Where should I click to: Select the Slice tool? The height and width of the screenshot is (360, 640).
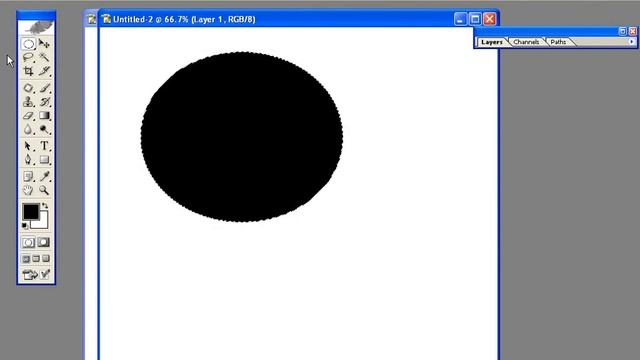click(44, 71)
